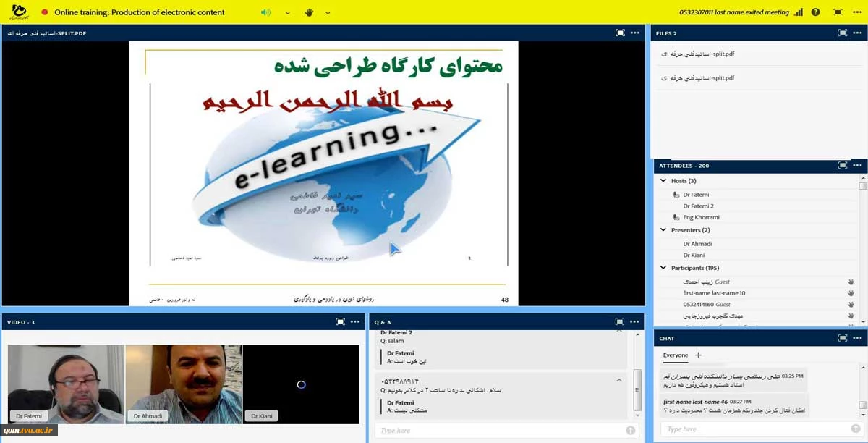Image resolution: width=868 pixels, height=443 pixels.
Task: Click the university logo in top-left corner
Action: tap(19, 12)
